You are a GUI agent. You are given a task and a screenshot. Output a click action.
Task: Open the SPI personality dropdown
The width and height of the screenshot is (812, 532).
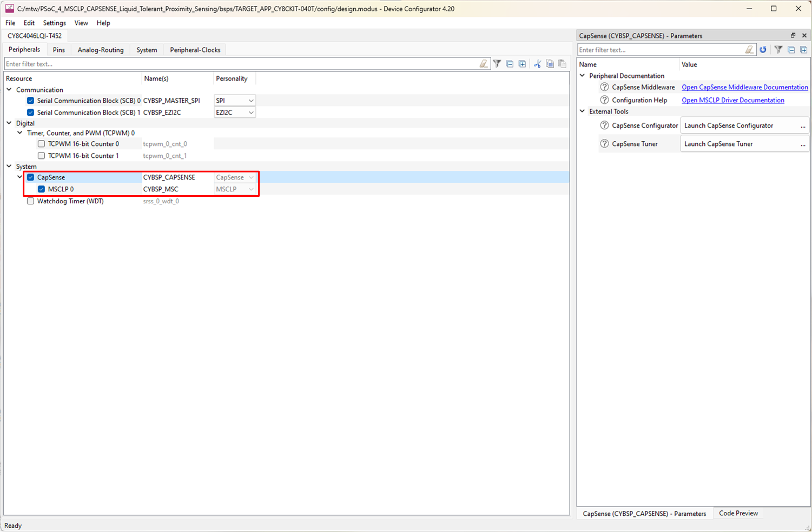(x=235, y=101)
